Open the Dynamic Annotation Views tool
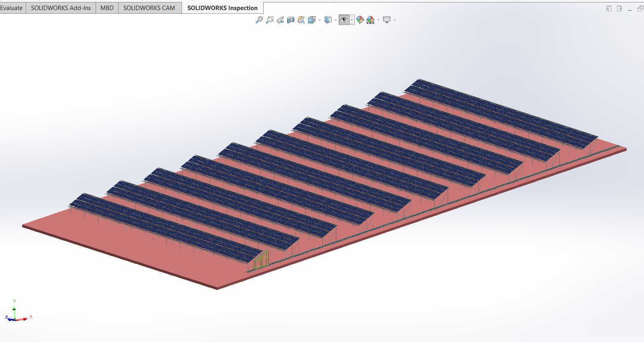644x342 pixels. [301, 20]
